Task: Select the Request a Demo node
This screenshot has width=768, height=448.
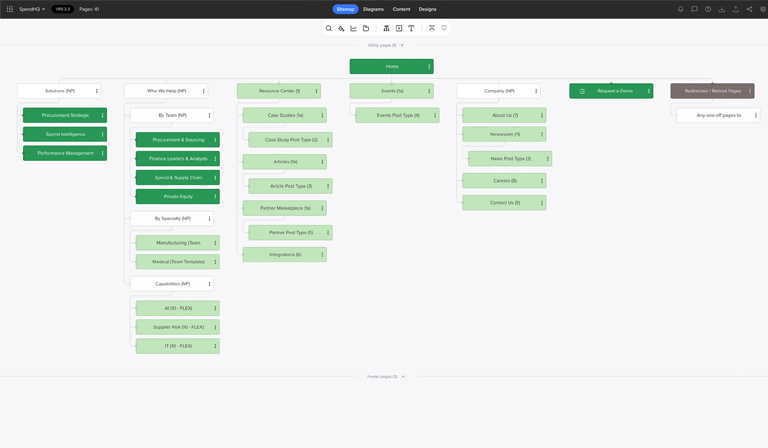Action: 611,91
